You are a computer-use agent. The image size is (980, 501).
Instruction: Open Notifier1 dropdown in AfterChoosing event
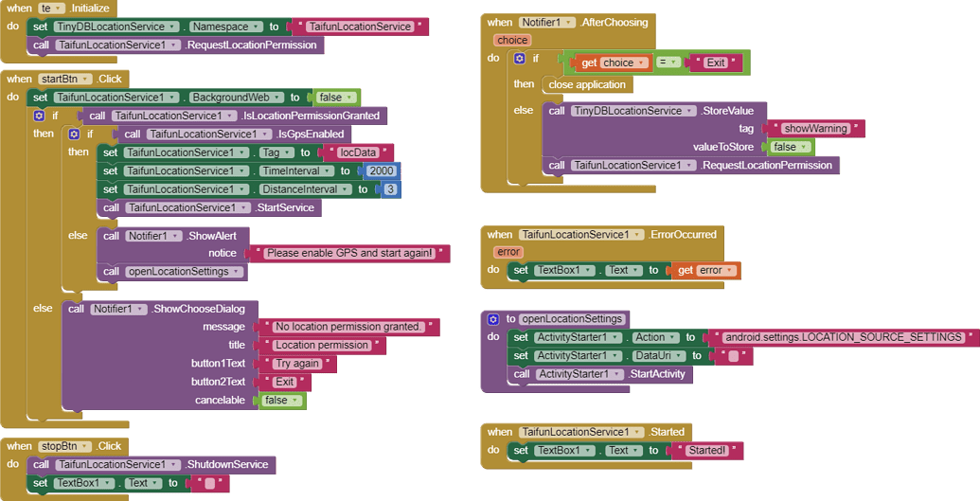coord(547,23)
